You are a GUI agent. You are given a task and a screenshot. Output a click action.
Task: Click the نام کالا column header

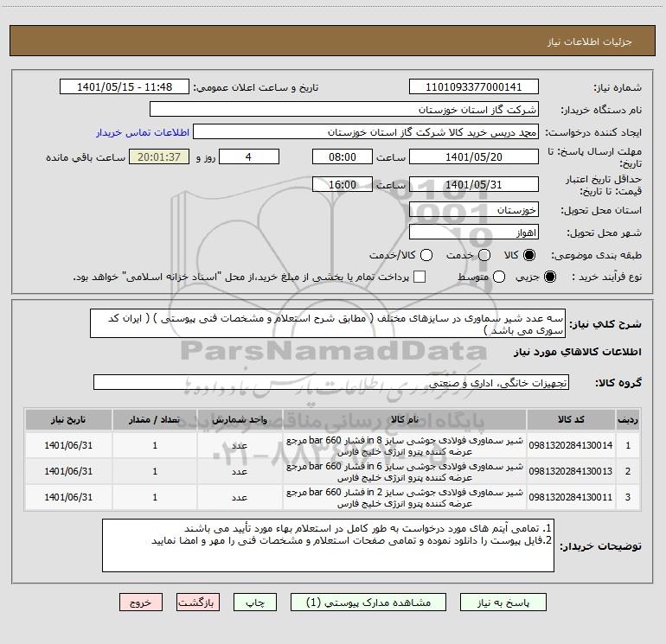pos(405,419)
